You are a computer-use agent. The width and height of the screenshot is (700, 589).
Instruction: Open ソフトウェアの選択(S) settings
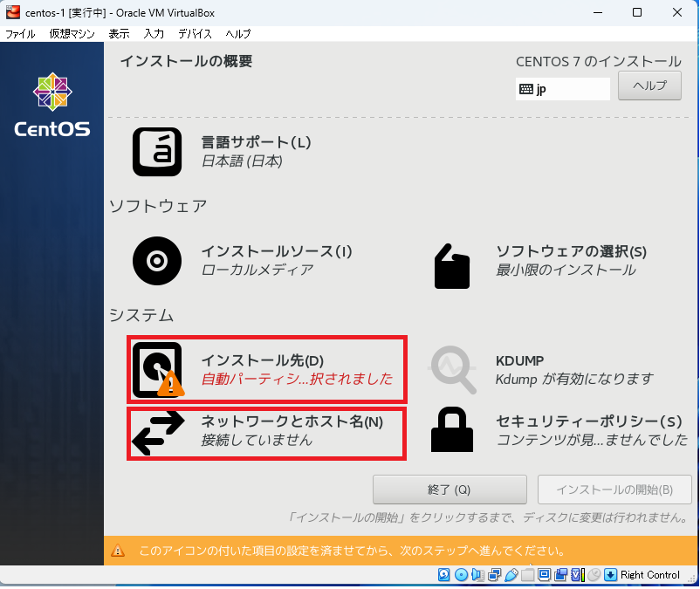click(x=572, y=251)
